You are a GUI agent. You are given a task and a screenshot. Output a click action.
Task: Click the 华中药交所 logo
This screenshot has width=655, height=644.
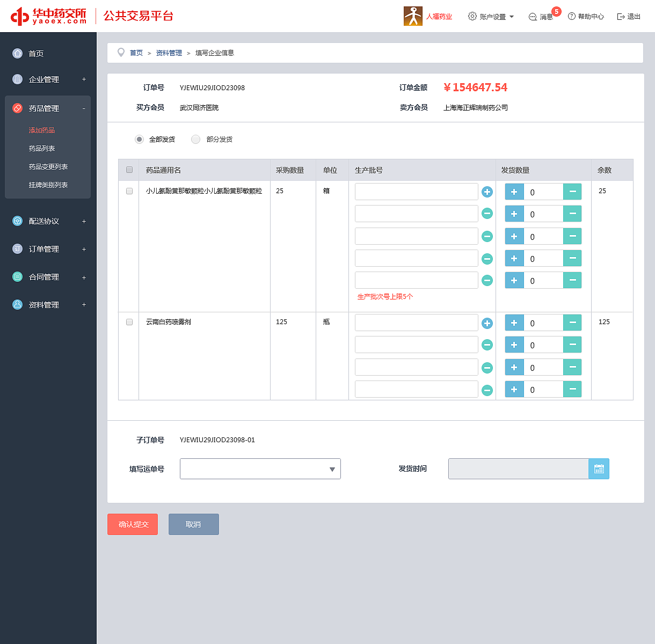tap(49, 16)
